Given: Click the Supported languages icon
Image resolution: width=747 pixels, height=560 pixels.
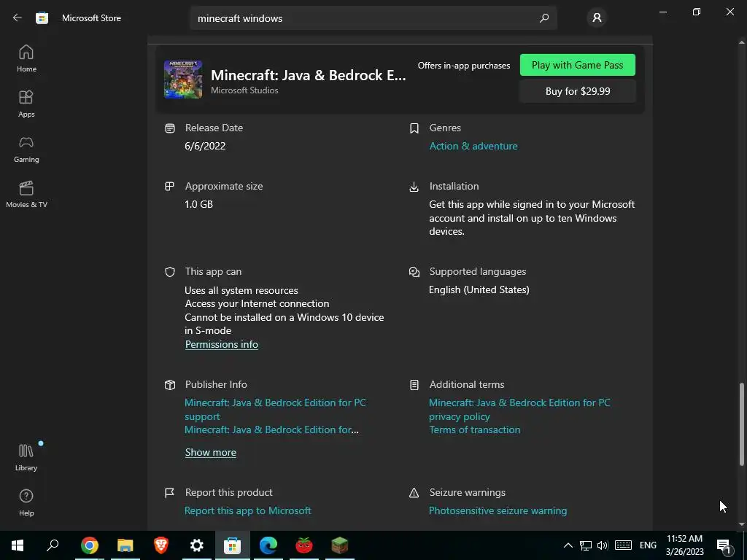Looking at the screenshot, I should coord(414,272).
